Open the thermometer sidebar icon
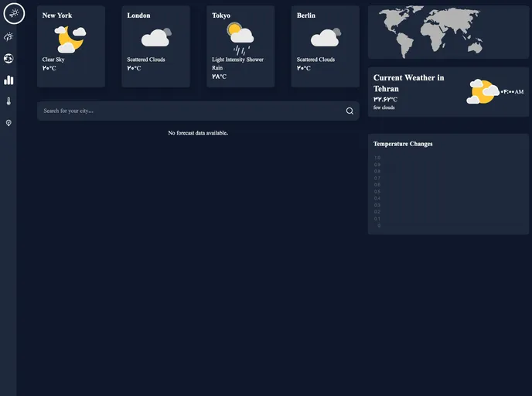 [x=9, y=101]
